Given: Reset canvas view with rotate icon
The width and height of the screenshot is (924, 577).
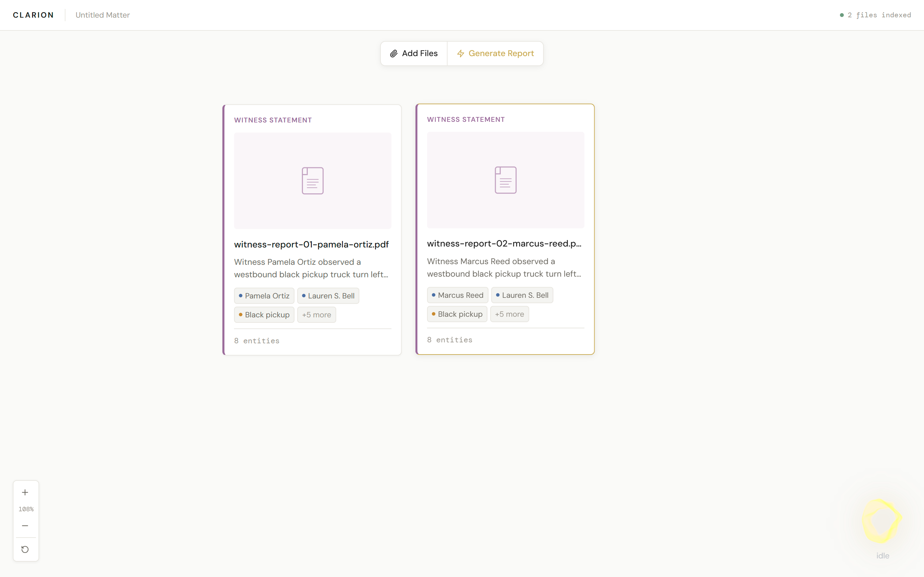Looking at the screenshot, I should point(25,549).
